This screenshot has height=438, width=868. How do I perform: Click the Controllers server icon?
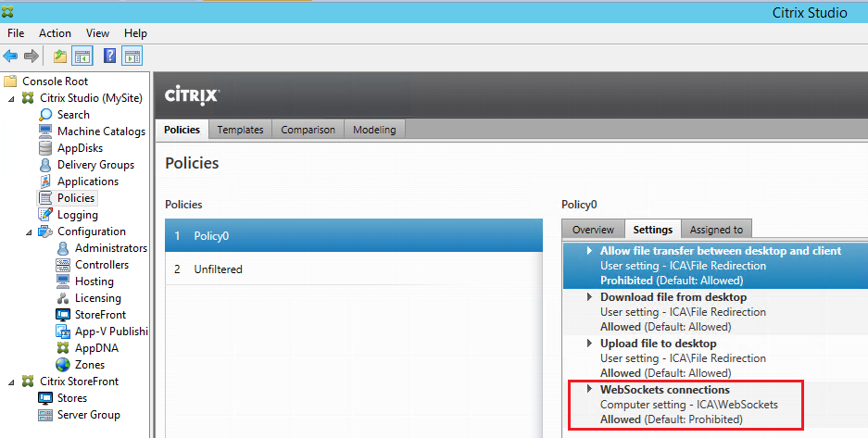coord(63,265)
